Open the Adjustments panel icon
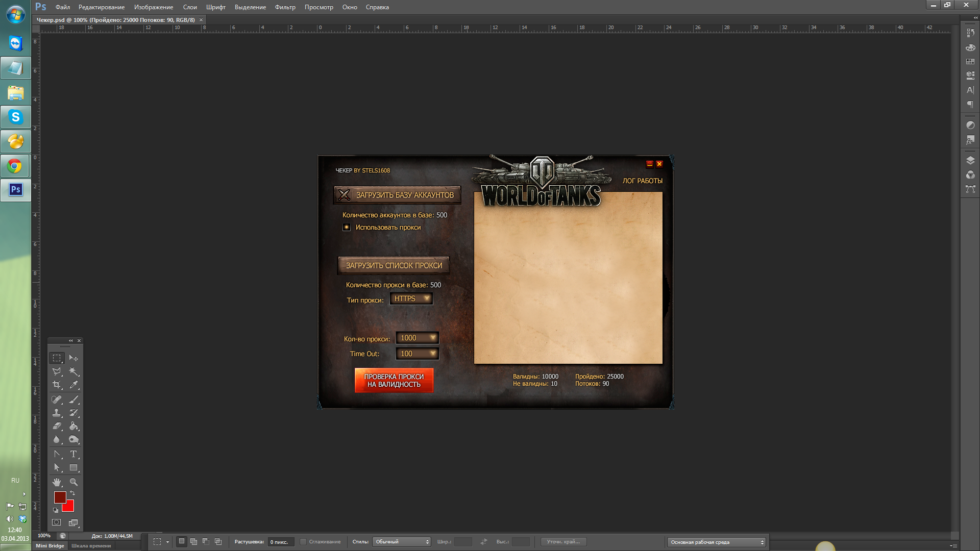Image resolution: width=980 pixels, height=551 pixels. click(x=970, y=125)
